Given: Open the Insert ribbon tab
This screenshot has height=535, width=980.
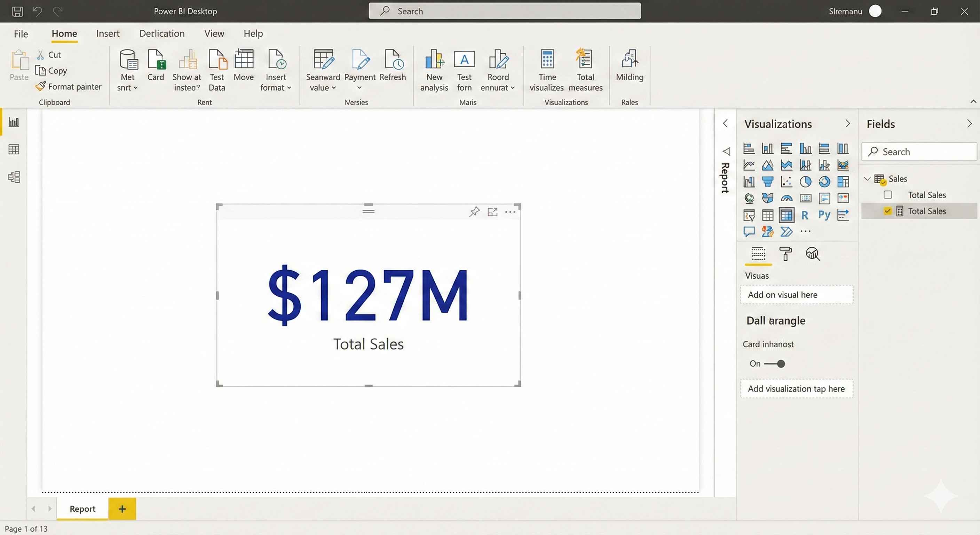Looking at the screenshot, I should [108, 33].
